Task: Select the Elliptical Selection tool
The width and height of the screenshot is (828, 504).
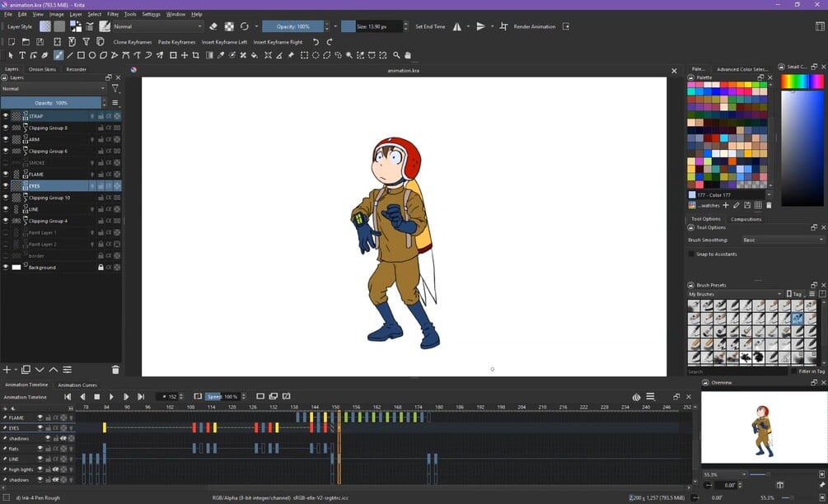Action: [316, 55]
